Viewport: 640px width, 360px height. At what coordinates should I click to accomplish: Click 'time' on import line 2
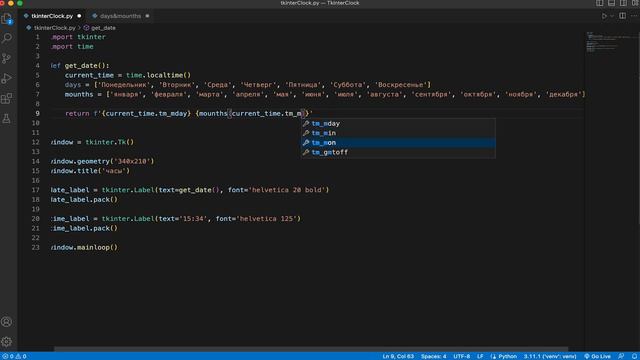85,47
